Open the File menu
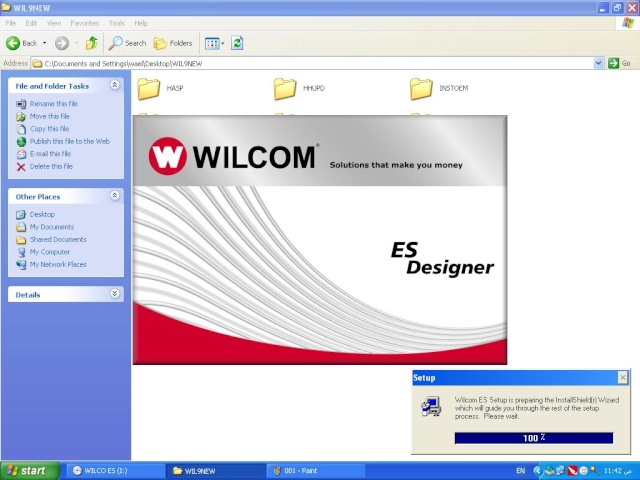The image size is (640, 480). (x=11, y=23)
